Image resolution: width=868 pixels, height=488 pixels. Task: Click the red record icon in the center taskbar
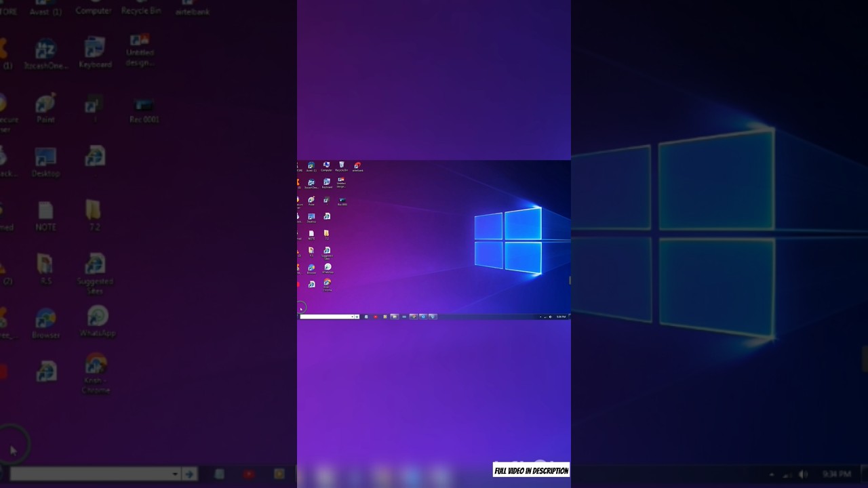pos(376,317)
